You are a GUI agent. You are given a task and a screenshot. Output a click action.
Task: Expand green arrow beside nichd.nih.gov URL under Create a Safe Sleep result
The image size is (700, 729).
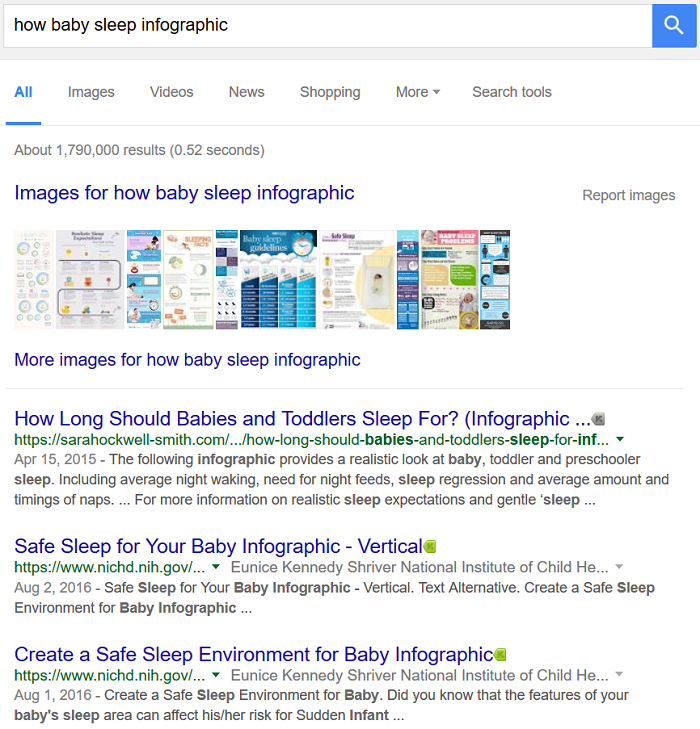[216, 675]
